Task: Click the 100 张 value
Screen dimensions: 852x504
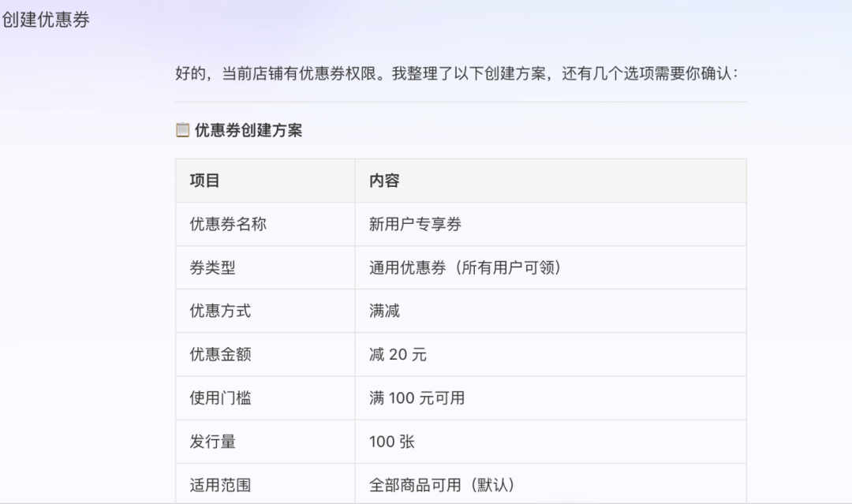Action: (x=392, y=442)
